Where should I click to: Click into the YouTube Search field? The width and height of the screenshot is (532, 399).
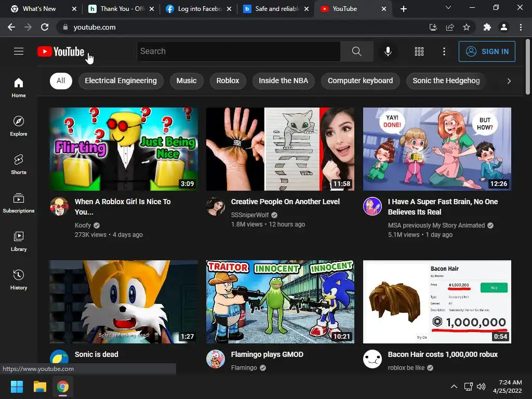coord(238,51)
